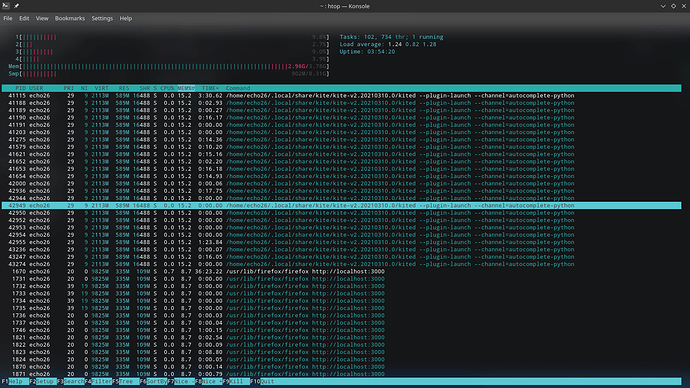Select the process row with PID 42955

(x=341, y=242)
